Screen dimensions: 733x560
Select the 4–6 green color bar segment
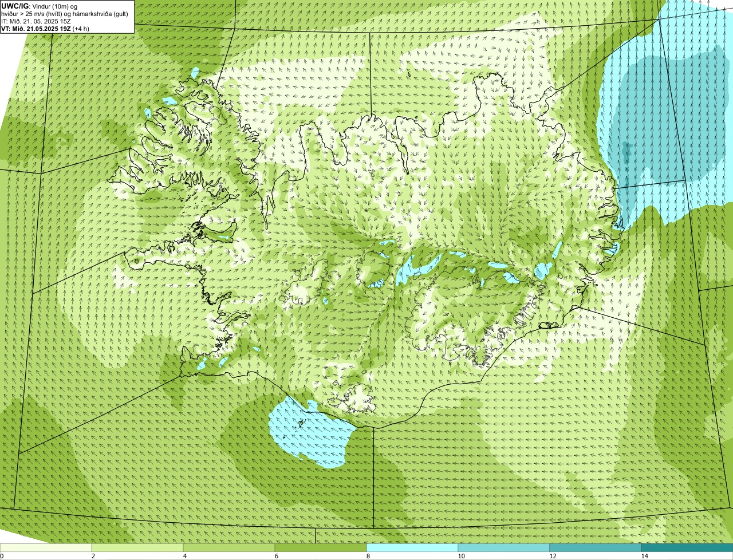(229, 547)
